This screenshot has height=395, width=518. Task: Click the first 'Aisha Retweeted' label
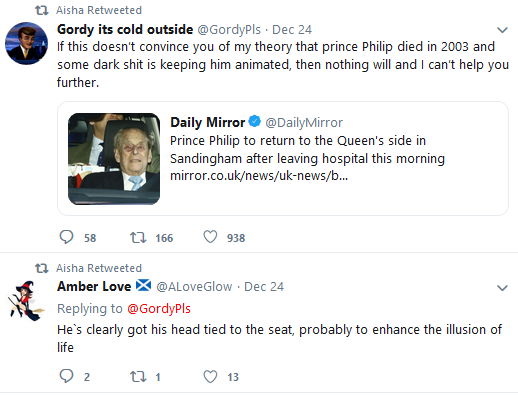(x=99, y=10)
